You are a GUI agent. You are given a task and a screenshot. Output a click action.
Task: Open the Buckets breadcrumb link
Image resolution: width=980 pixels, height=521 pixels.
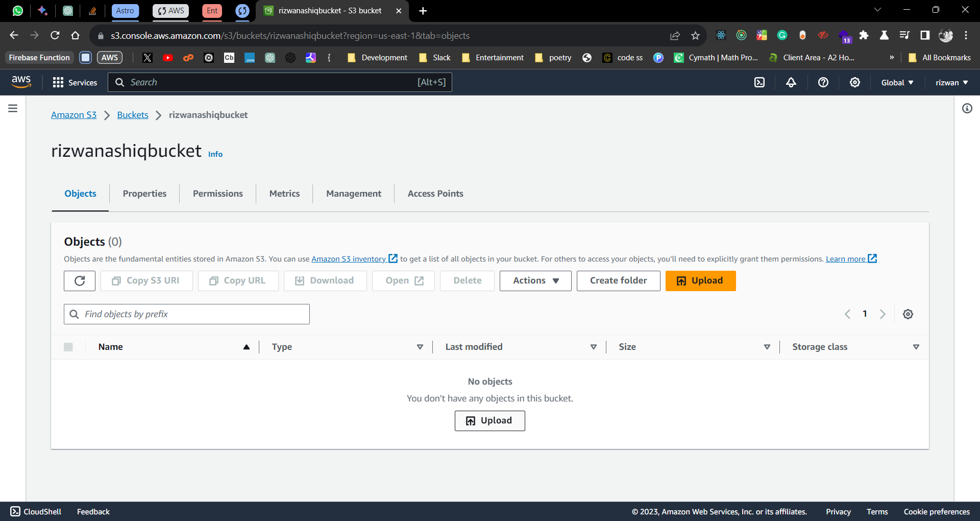(133, 115)
